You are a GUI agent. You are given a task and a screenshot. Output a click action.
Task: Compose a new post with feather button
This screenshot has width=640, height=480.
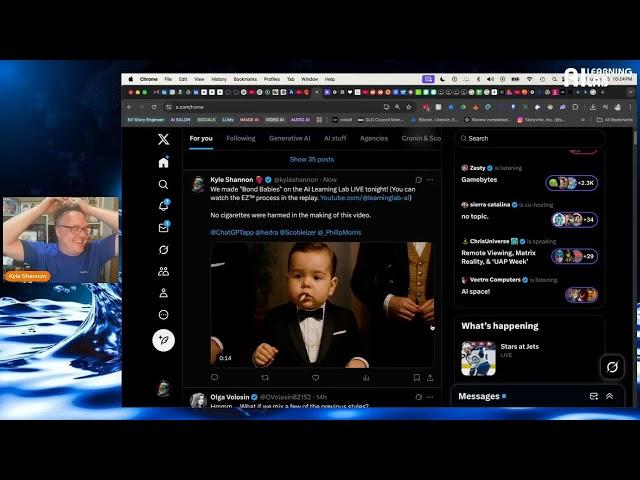tap(163, 340)
